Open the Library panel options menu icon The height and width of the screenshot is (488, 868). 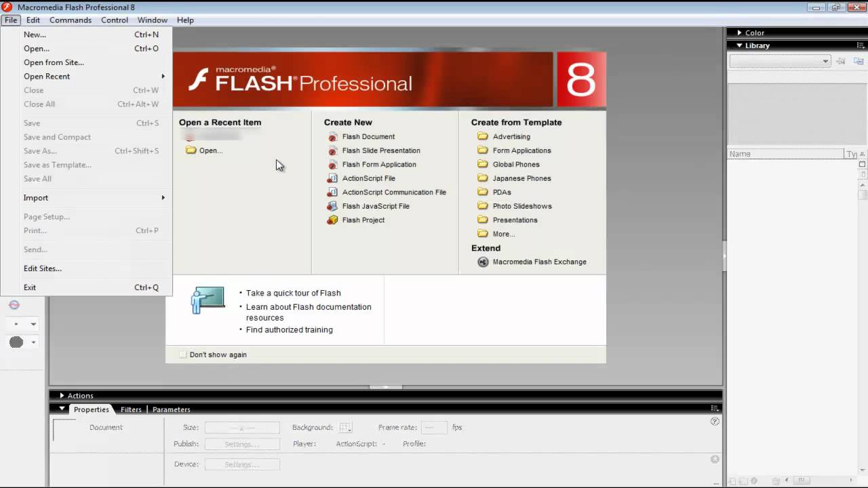pyautogui.click(x=861, y=45)
